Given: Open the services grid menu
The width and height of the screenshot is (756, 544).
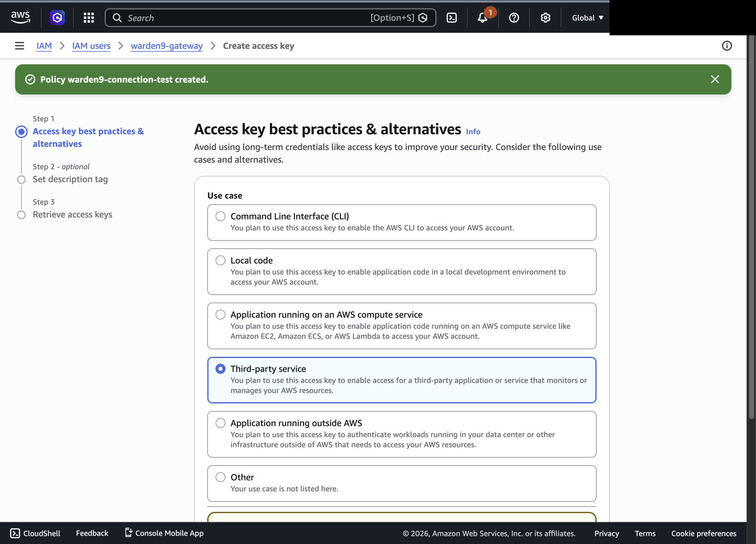Looking at the screenshot, I should [x=89, y=18].
